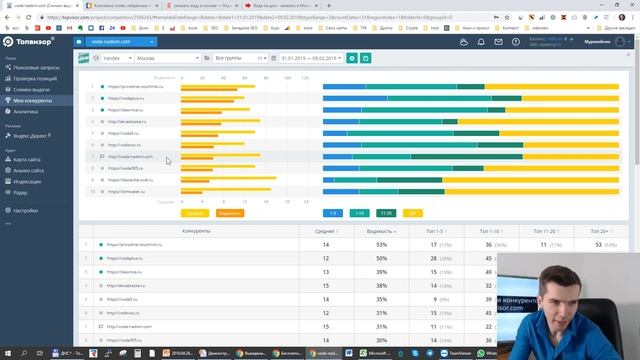
Task: Switch to the fourth browser tab with red icon
Action: 281,6
